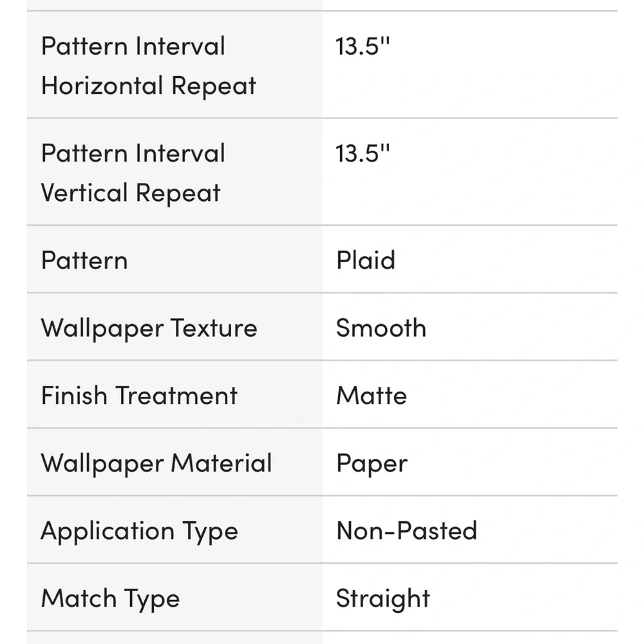Viewport: 644px width, 644px height.
Task: Select the Match Type label
Action: 111,599
